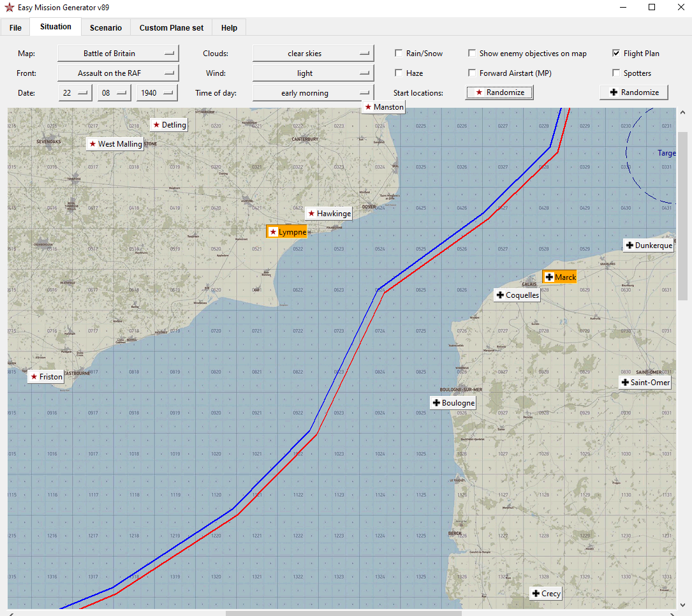Viewport: 692px width, 616px height.
Task: Click the horizontal scrollbar thumb below map
Action: click(343, 613)
